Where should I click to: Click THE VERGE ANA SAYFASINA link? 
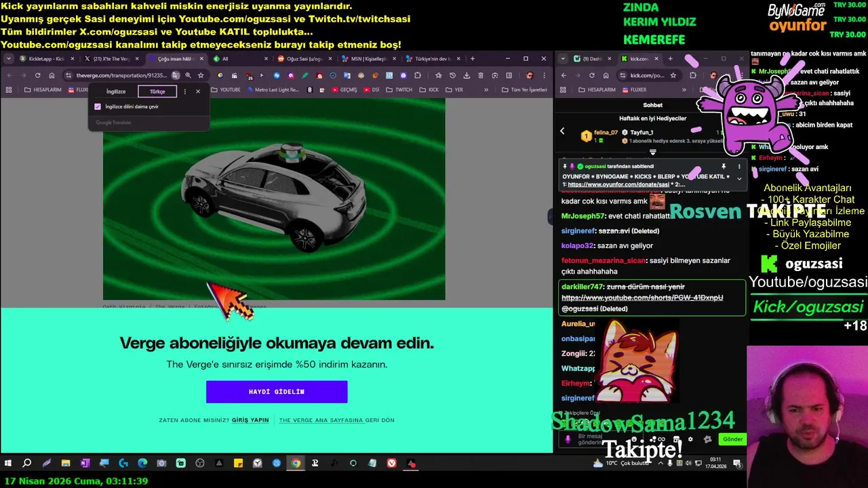[322, 420]
